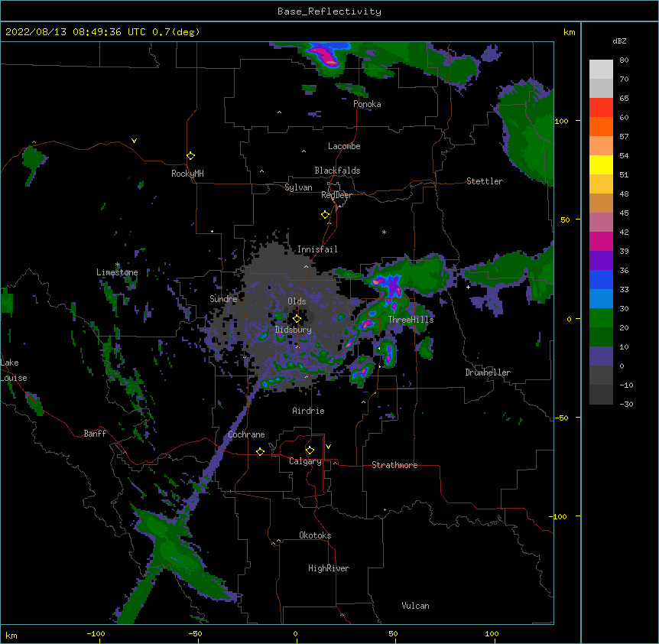Click the Cochrane city label
This screenshot has width=659, height=644.
click(x=246, y=434)
